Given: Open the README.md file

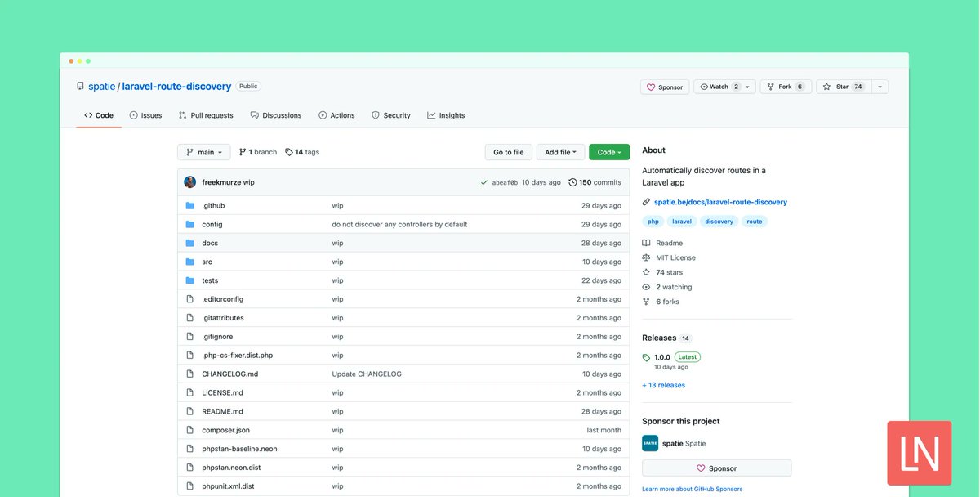Looking at the screenshot, I should (x=222, y=411).
